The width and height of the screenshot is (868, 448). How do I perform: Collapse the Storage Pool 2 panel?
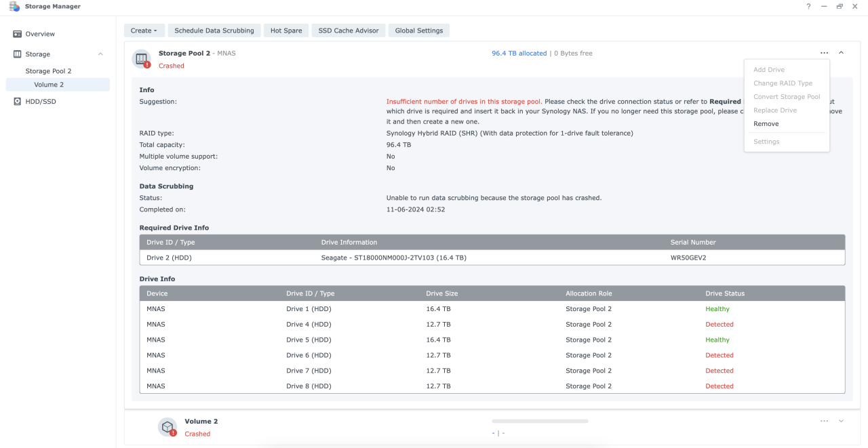841,53
